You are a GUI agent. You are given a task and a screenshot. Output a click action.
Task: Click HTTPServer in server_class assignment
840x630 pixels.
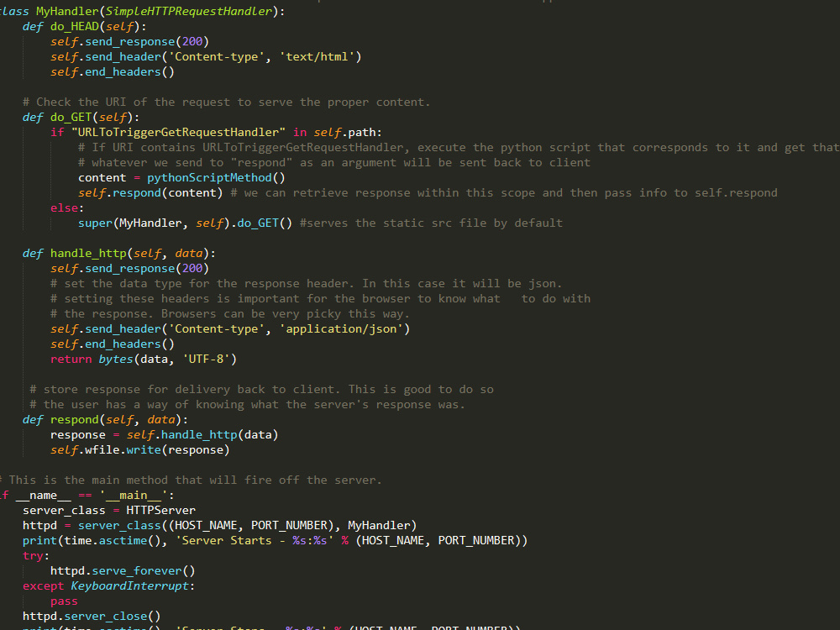[160, 511]
